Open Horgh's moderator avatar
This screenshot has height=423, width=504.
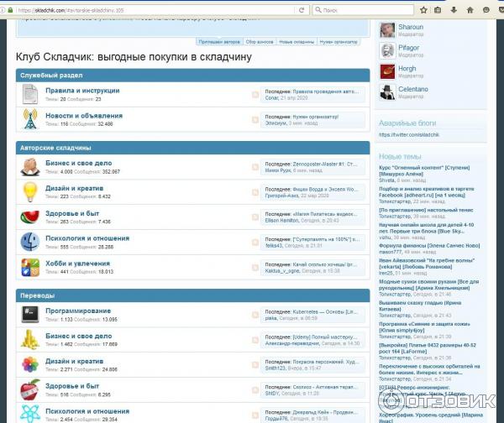click(x=386, y=72)
